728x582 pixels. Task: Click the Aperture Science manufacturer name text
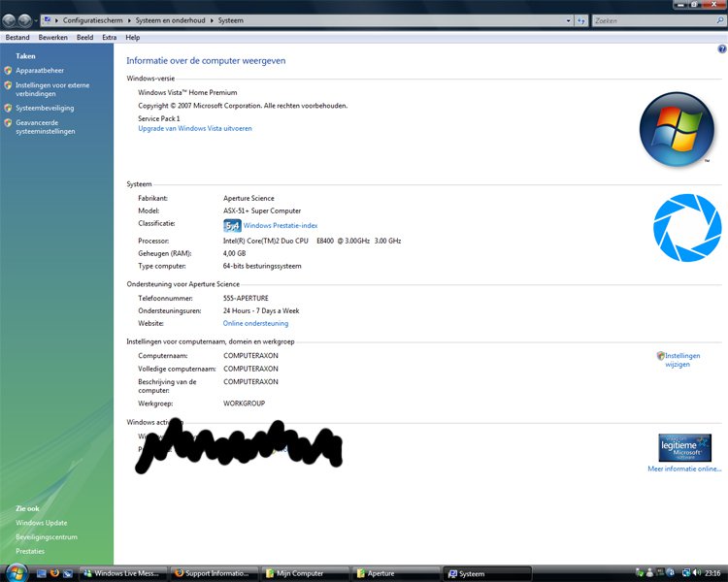(248, 198)
